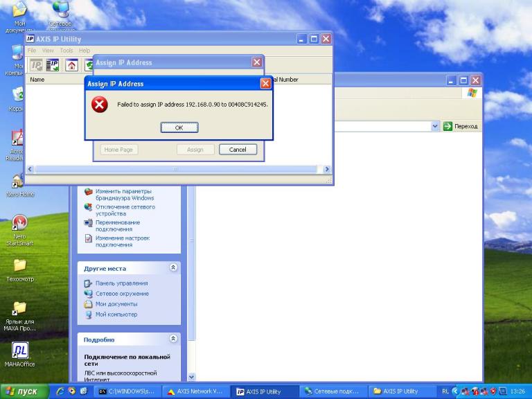The height and width of the screenshot is (399, 532).
Task: Click Переименование подключения link
Action: [x=117, y=226]
